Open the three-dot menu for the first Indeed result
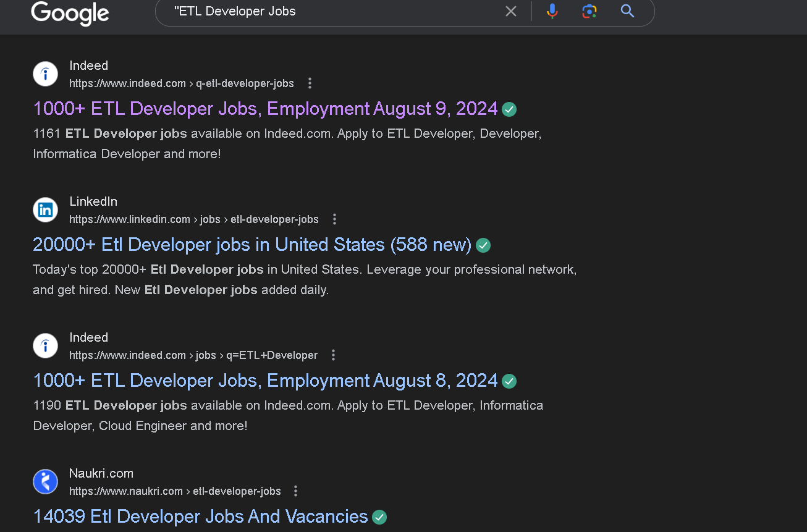Screen dimensions: 807x532 (309, 83)
